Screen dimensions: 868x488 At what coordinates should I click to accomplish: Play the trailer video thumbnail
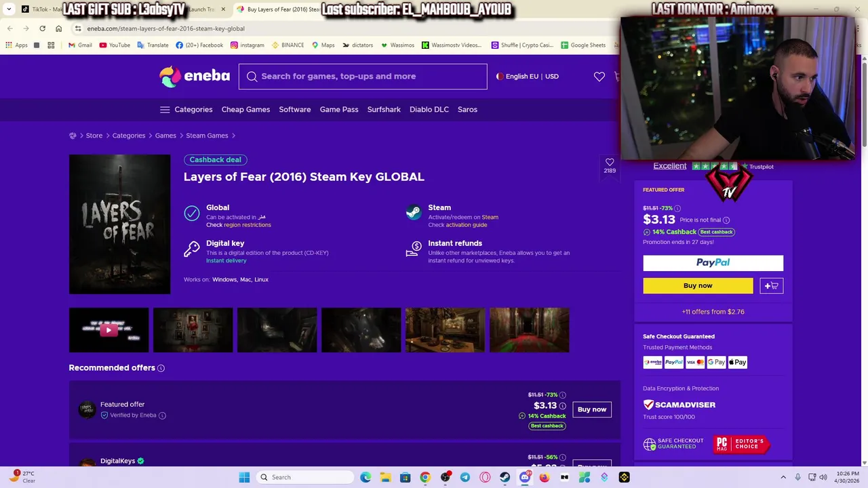[108, 330]
